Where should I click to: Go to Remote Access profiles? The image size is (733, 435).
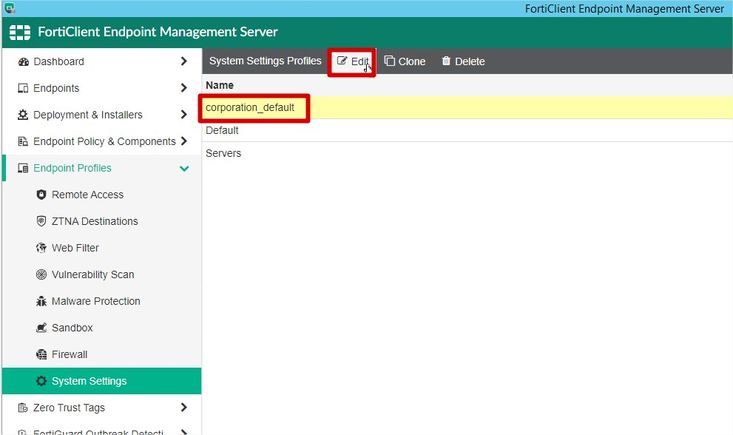coord(87,195)
